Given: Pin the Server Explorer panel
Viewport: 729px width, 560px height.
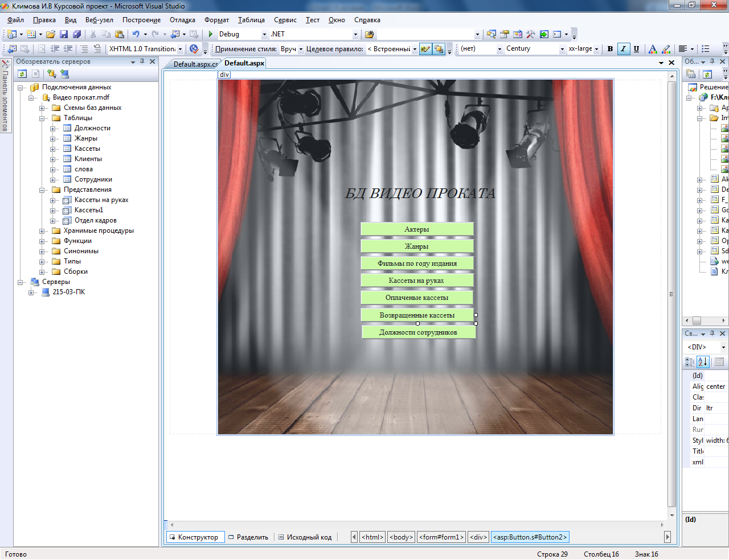Looking at the screenshot, I should click(142, 61).
